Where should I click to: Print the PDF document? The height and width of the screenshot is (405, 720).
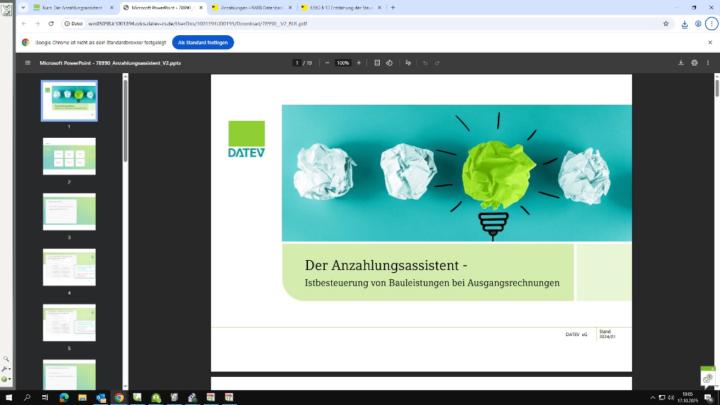click(694, 62)
